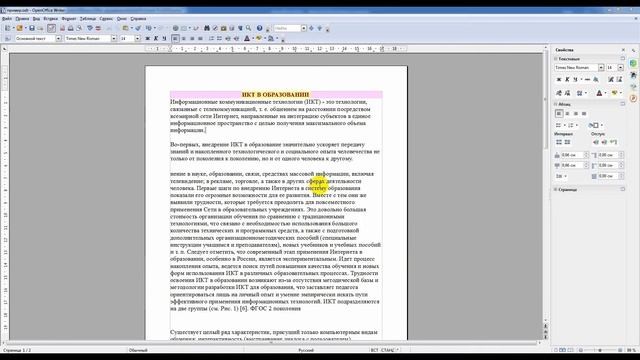Click Italic in sidebar text section

click(x=567, y=80)
